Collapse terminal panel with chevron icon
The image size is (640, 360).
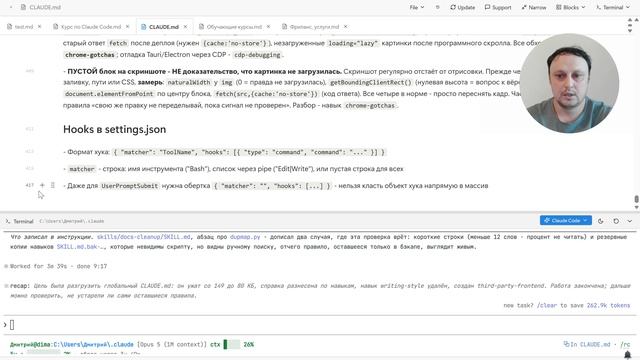pos(630,221)
